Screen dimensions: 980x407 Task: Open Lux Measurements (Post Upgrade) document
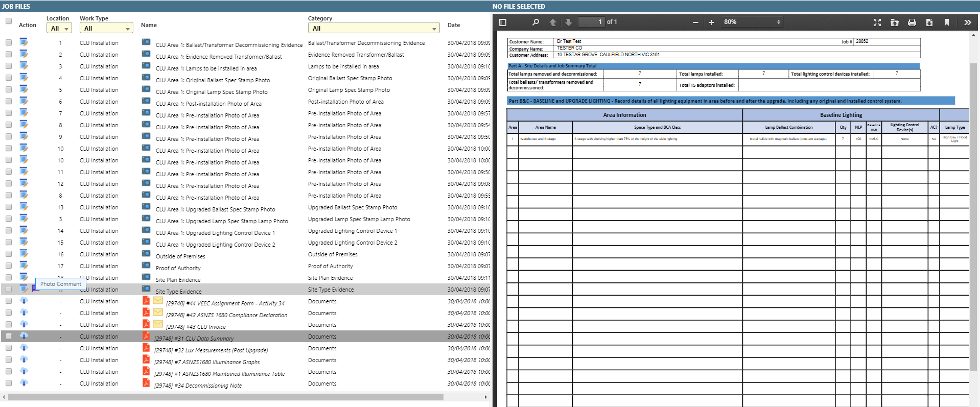(x=211, y=350)
